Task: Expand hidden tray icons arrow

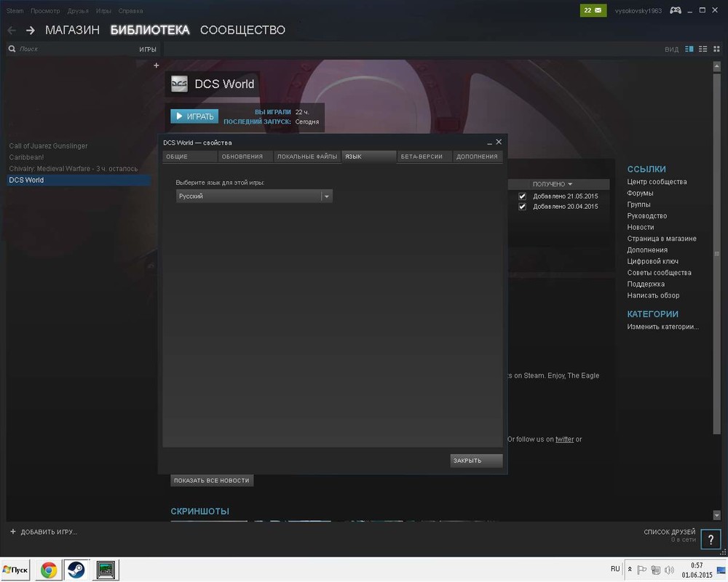Action: click(630, 569)
